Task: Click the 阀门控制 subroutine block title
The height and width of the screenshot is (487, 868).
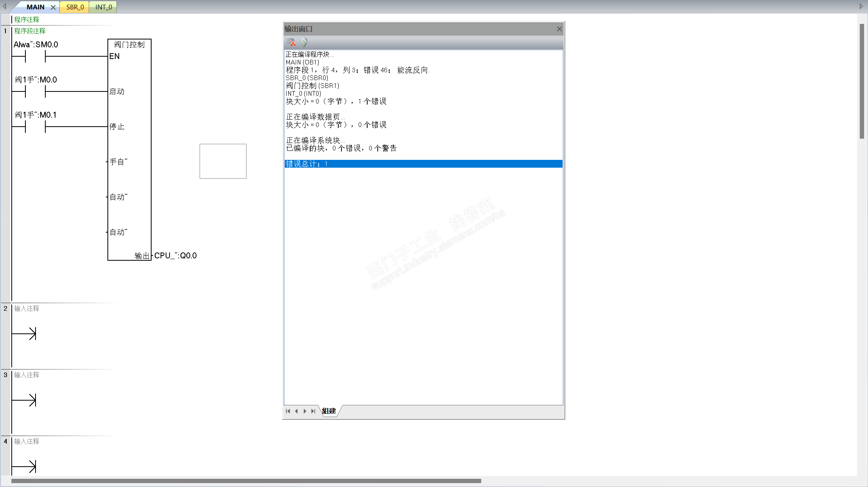Action: click(x=129, y=45)
